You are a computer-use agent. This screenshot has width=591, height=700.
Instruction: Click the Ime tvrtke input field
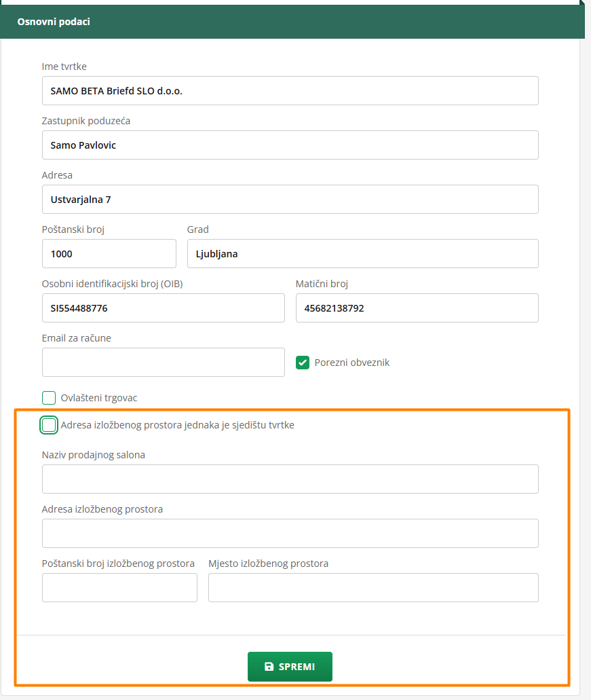290,90
